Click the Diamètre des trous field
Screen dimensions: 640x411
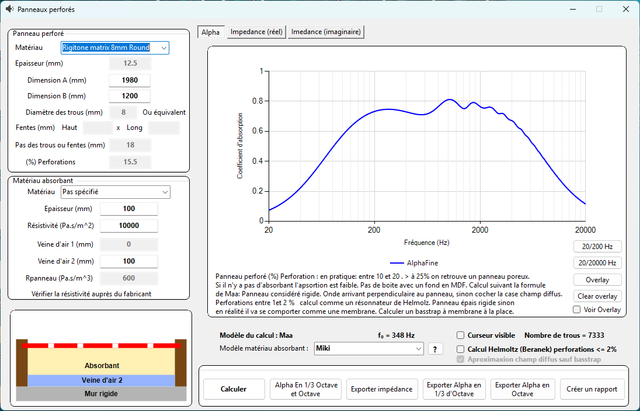[x=123, y=112]
